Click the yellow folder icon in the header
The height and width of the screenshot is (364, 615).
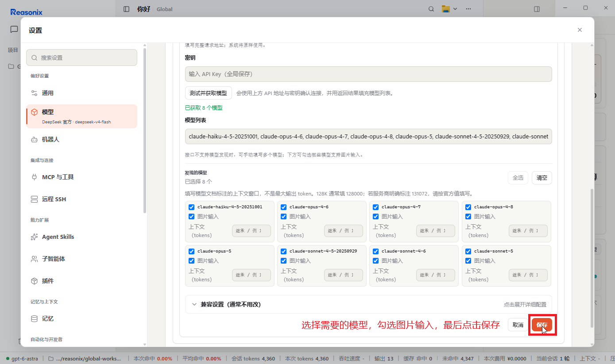(446, 9)
